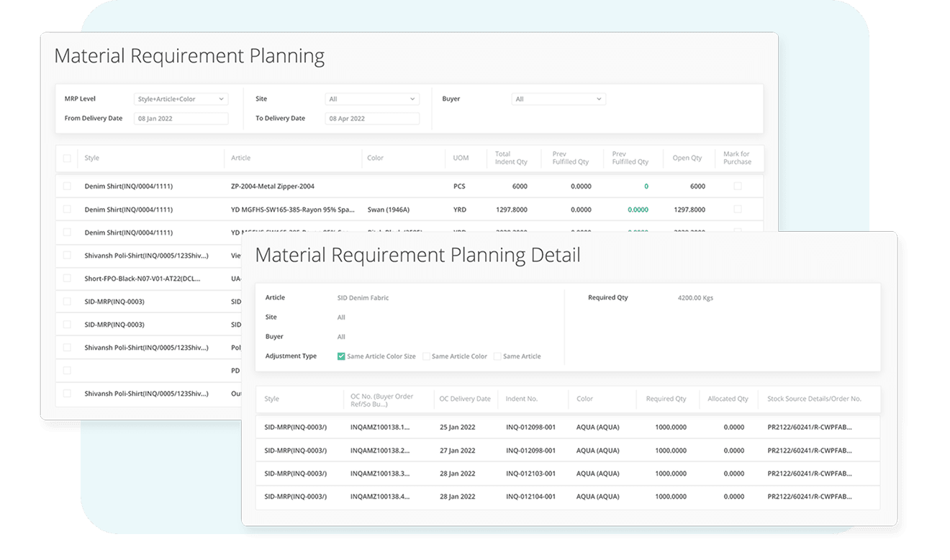Check the Same Article adjustment option

point(497,356)
